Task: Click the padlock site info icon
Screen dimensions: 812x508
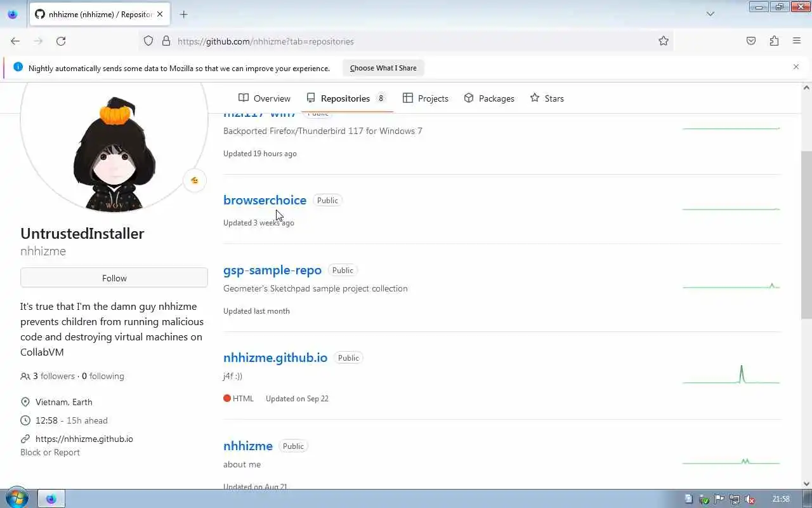Action: (166, 41)
